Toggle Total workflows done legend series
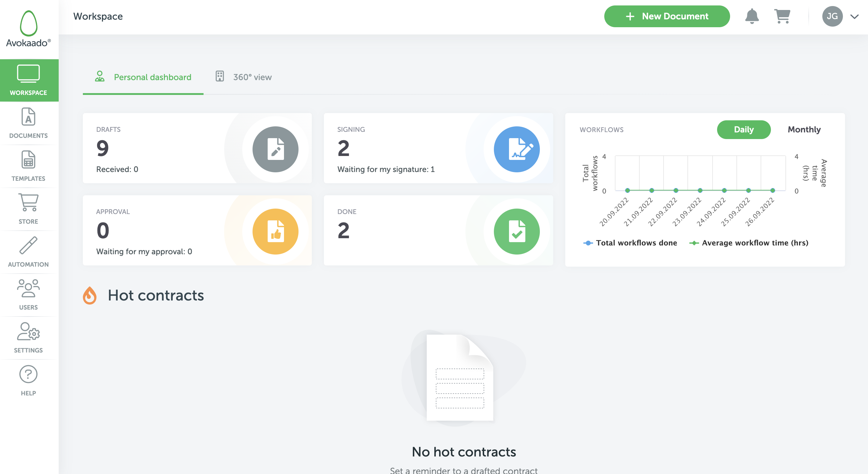Screen dimensions: 868x474 (x=630, y=243)
